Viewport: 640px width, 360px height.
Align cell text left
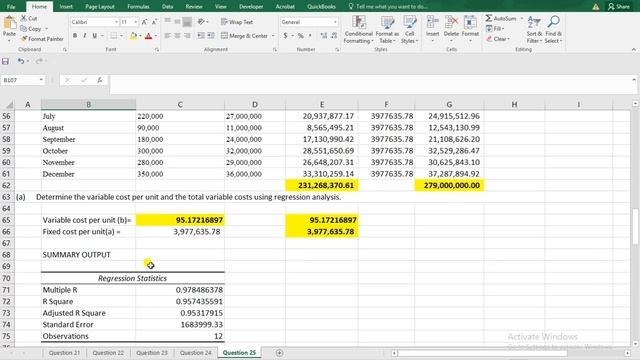tap(167, 36)
